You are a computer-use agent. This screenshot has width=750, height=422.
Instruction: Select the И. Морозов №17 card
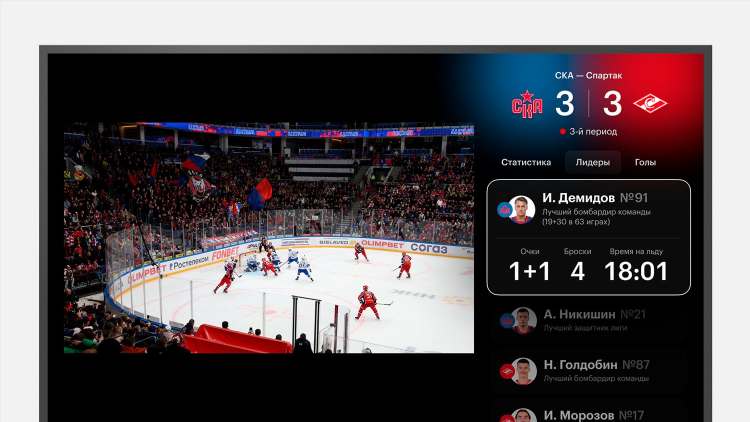(x=589, y=412)
